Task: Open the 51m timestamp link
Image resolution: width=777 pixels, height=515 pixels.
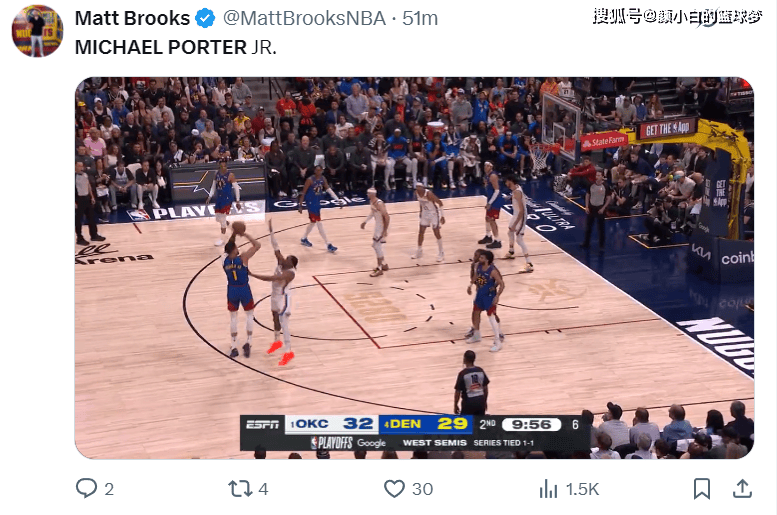Action: [420, 18]
